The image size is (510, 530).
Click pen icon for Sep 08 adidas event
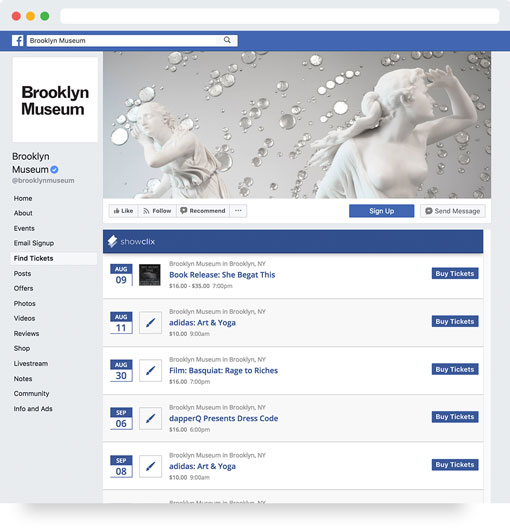(150, 466)
